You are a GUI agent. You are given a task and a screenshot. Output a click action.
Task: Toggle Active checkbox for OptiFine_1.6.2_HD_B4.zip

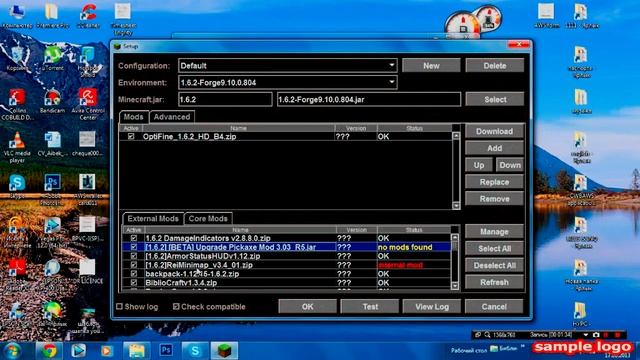coord(131,136)
